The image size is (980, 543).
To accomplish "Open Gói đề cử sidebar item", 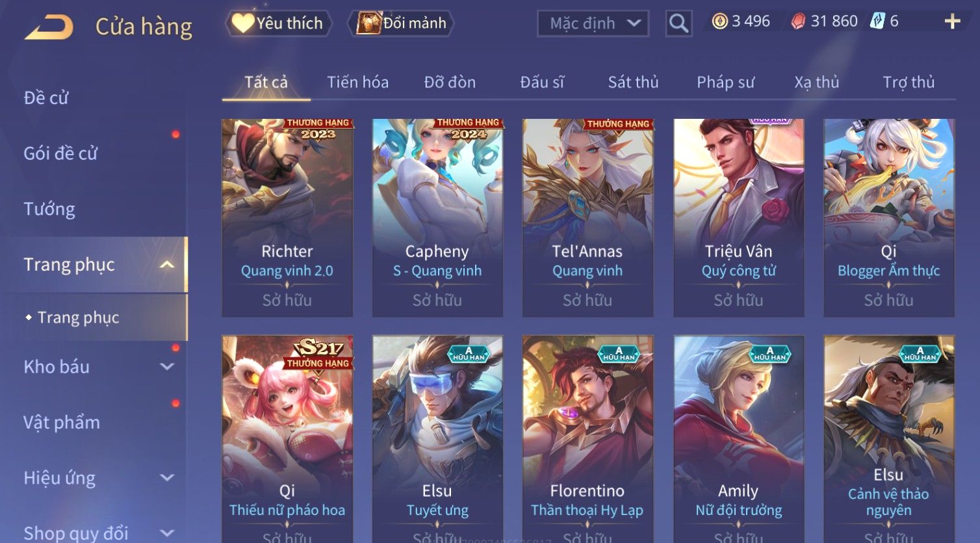I will tap(60, 153).
